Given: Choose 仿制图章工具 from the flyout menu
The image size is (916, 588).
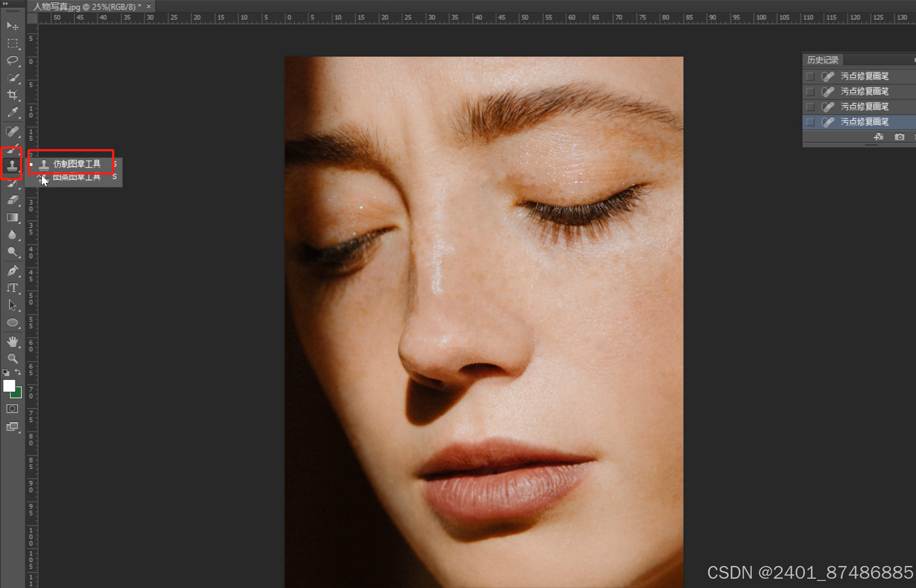Looking at the screenshot, I should tap(77, 164).
